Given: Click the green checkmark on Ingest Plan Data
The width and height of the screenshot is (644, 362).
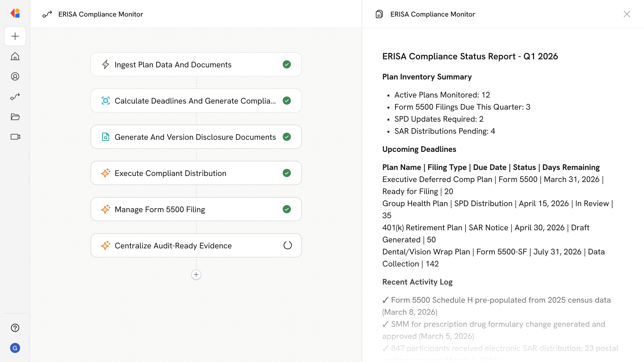Looking at the screenshot, I should tap(287, 64).
